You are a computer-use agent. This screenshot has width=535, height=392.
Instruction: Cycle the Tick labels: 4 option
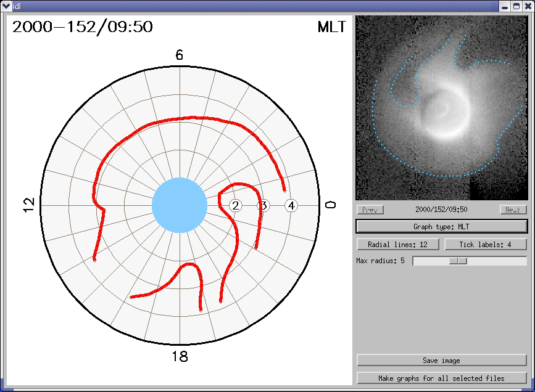click(x=485, y=244)
